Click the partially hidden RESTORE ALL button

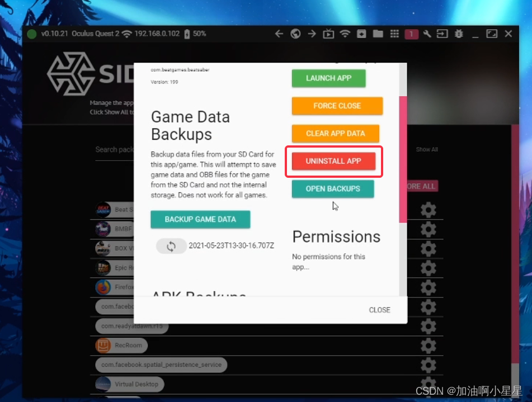click(422, 186)
